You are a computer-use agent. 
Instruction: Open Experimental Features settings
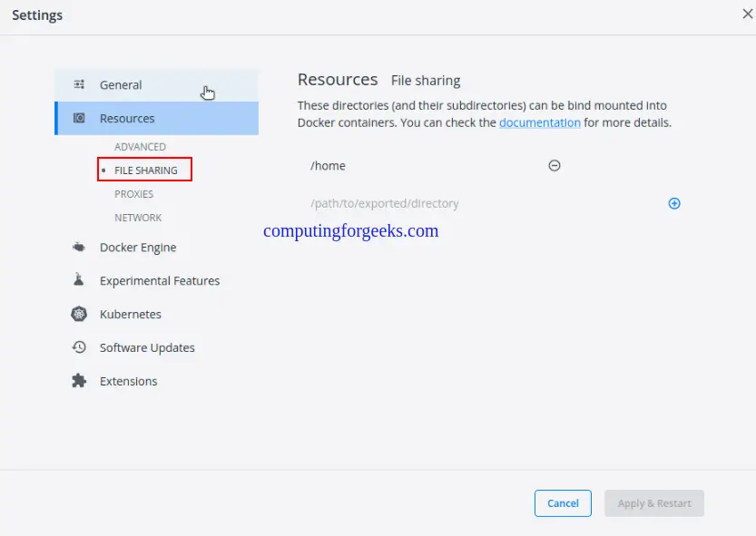click(157, 280)
